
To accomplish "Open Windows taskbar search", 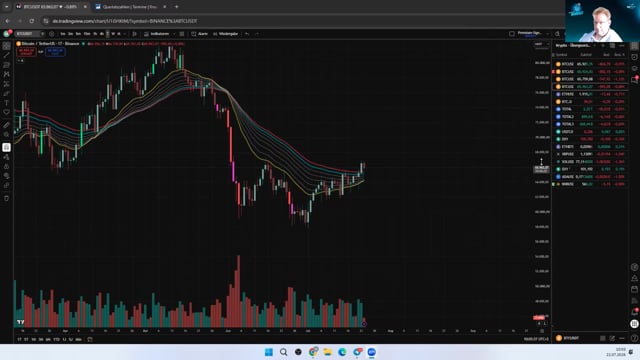I will (283, 352).
